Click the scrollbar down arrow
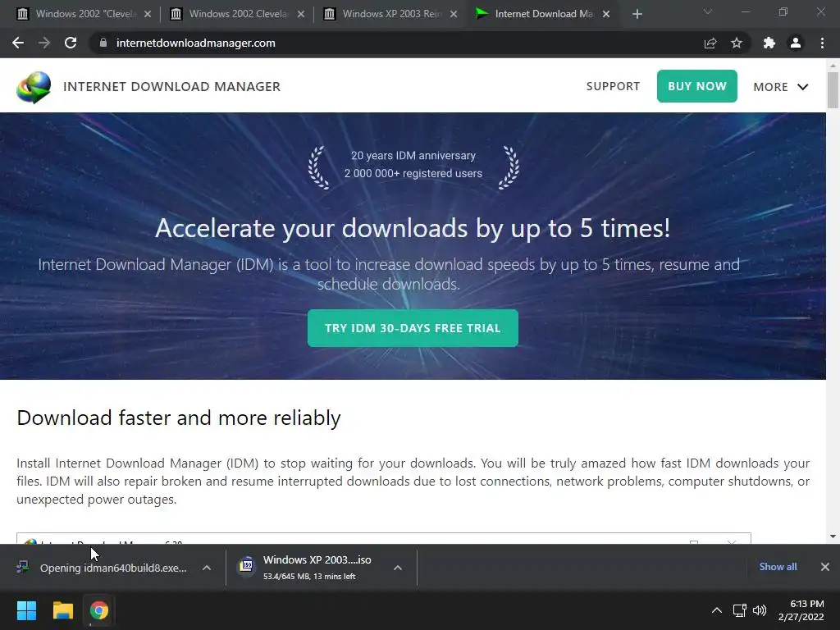Viewport: 840px width, 630px height. [833, 536]
